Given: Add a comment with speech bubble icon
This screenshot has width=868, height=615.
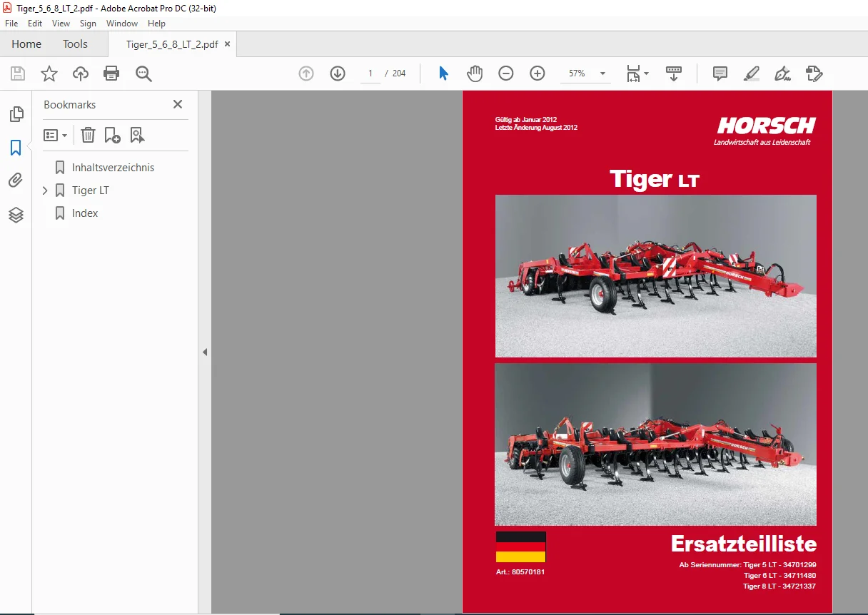Looking at the screenshot, I should [x=720, y=73].
